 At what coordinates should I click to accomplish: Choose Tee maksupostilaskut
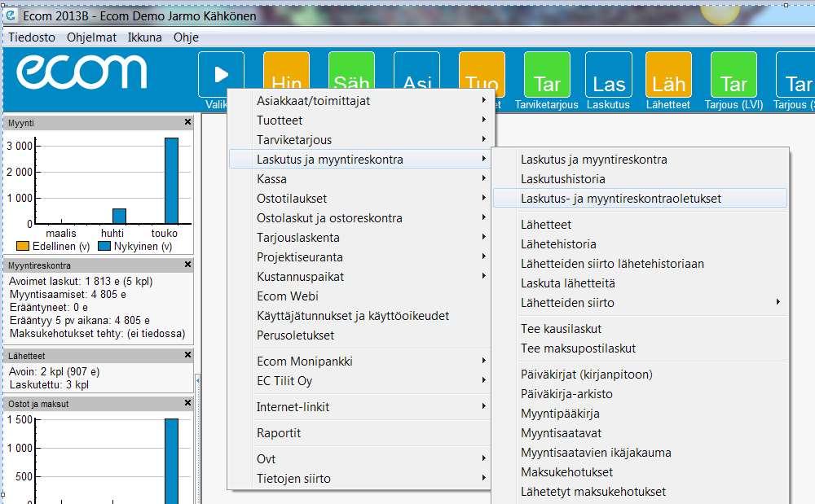click(x=641, y=348)
